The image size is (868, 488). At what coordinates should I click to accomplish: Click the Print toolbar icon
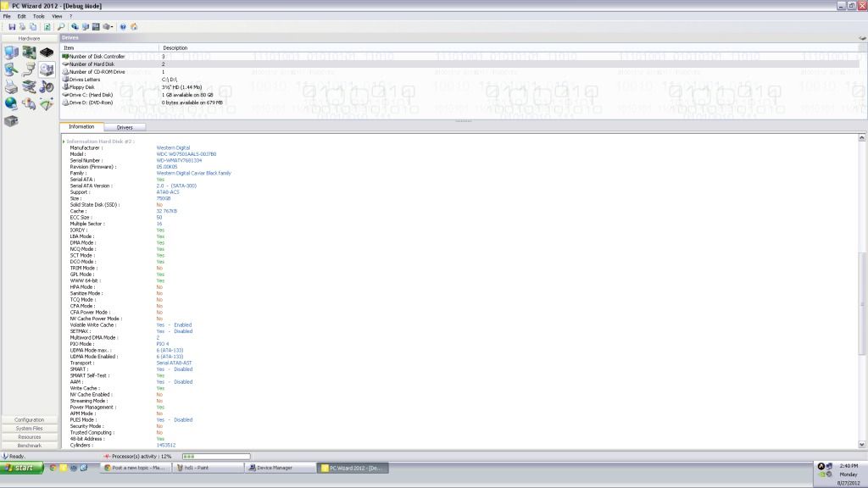coord(22,26)
